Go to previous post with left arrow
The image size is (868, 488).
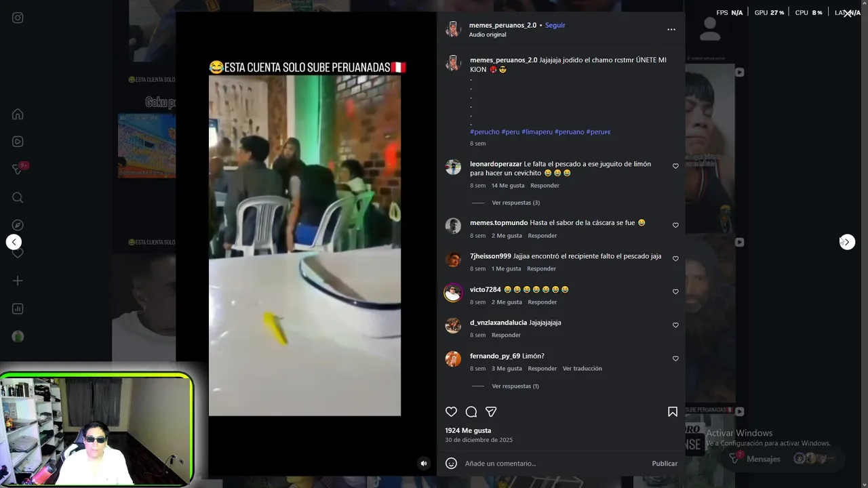[14, 242]
